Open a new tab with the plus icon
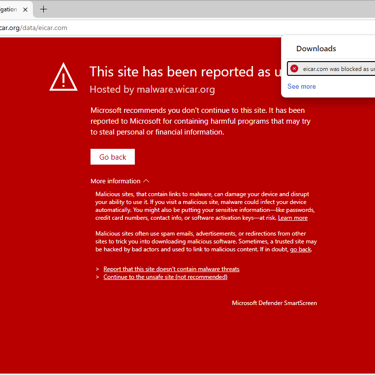This screenshot has height=375, width=375. click(x=43, y=9)
